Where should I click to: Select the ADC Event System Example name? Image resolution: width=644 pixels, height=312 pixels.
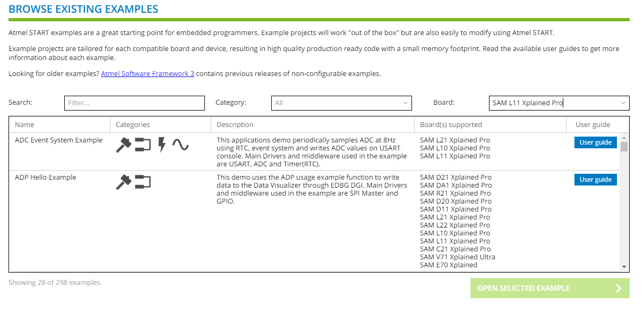[x=58, y=140]
